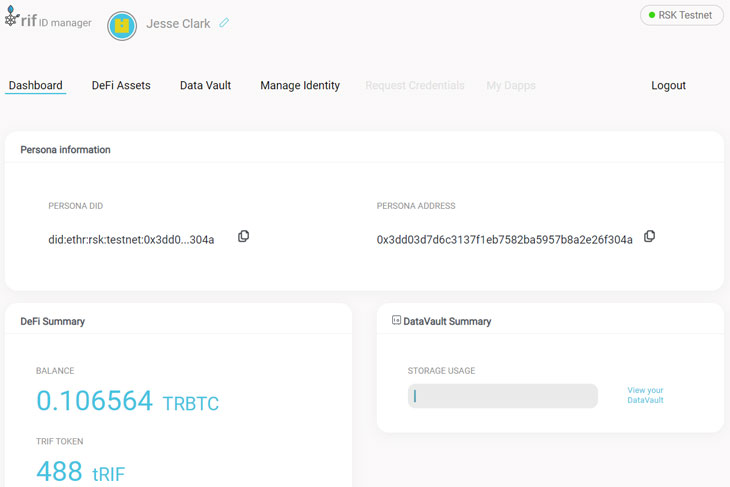Image resolution: width=730 pixels, height=487 pixels.
Task: Click the DeFi Summary heading
Action: pos(53,322)
